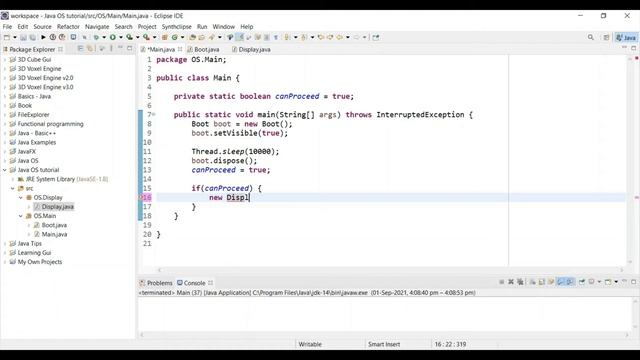Open the Run button dropdown arrow
Screen dimensions: 640x360
click(x=121, y=37)
